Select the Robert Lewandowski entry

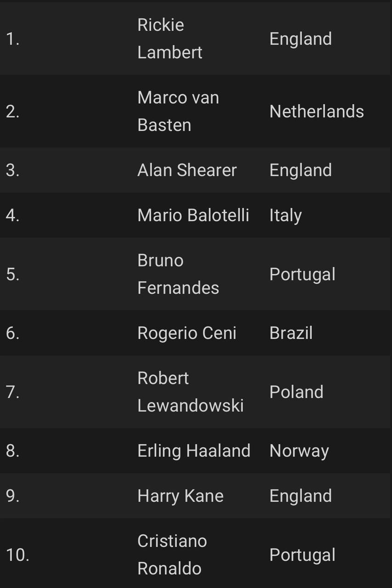coord(190,392)
